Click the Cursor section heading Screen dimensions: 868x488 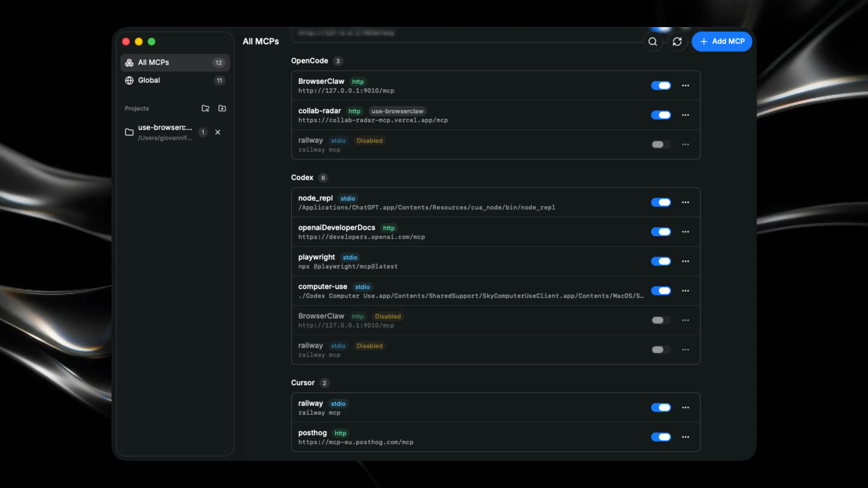pos(303,383)
